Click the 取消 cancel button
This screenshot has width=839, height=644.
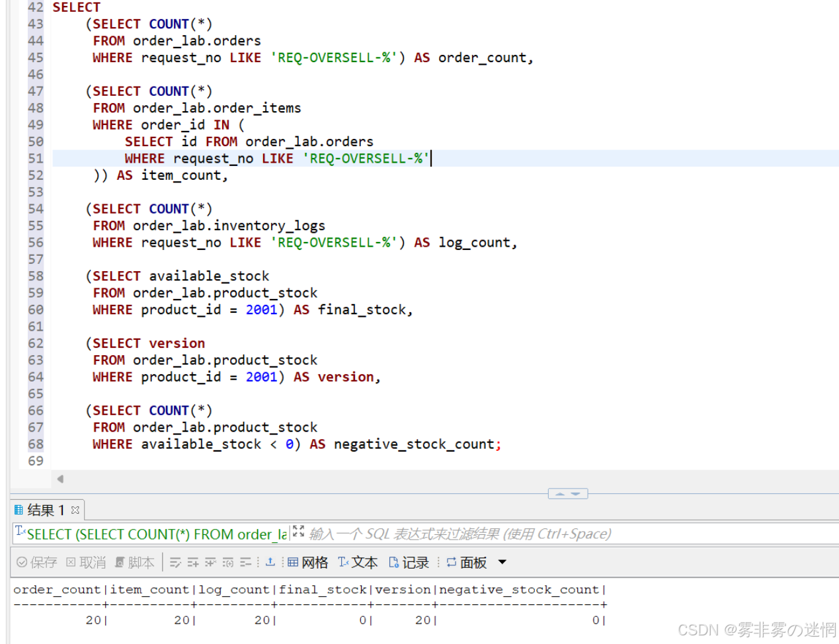(x=86, y=563)
